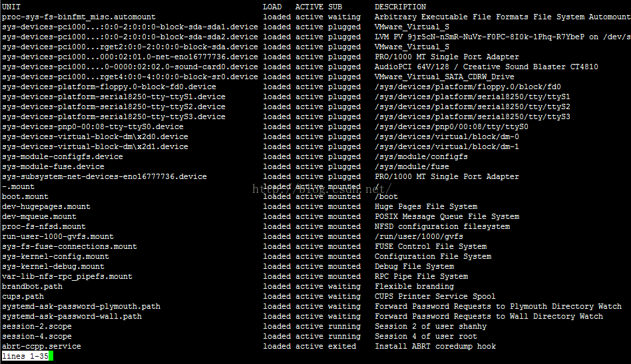Click the DESCRIPTION column header
The width and height of the screenshot is (631, 364).
pyautogui.click(x=400, y=7)
